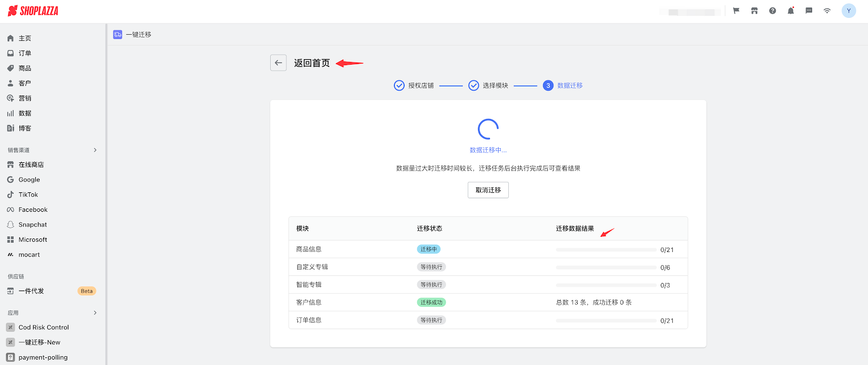
Task: Open the notifications bell icon
Action: click(790, 11)
